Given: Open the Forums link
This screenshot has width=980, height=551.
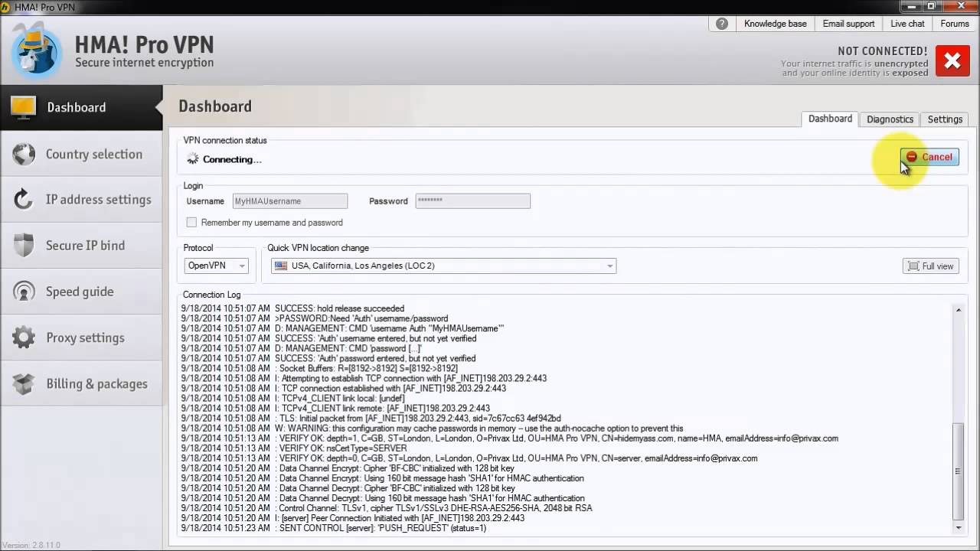Looking at the screenshot, I should (955, 24).
